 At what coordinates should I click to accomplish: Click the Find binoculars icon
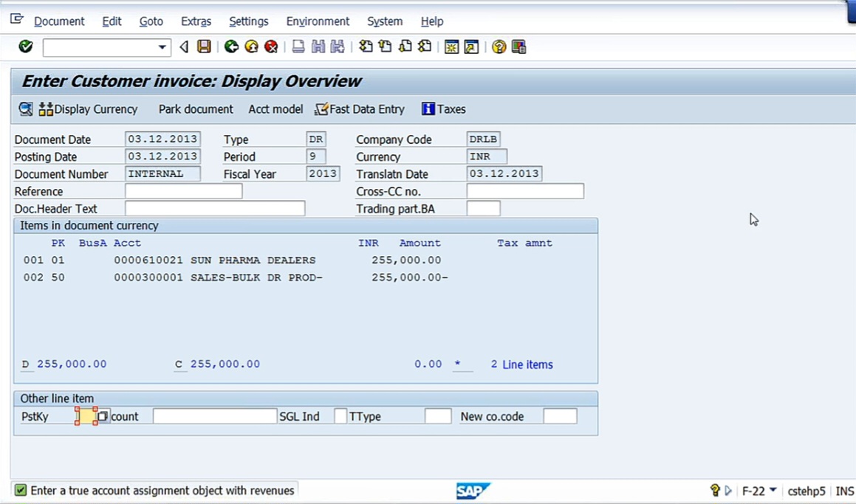pos(318,47)
